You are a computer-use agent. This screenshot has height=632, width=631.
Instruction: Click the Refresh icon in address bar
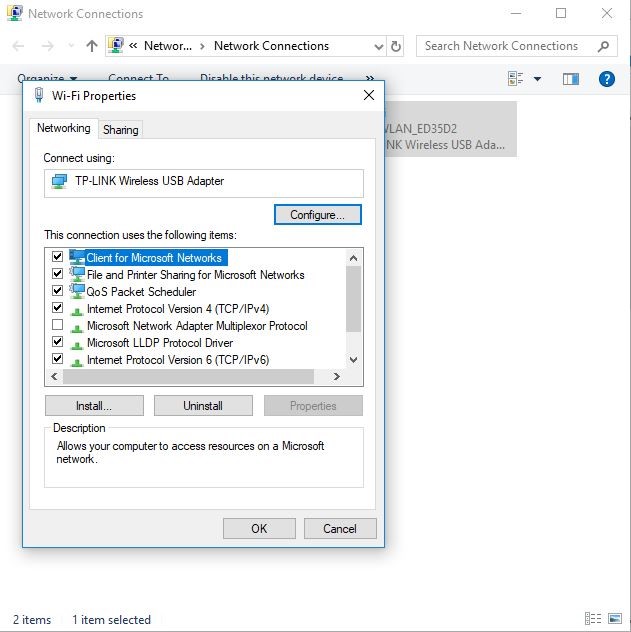(x=396, y=46)
